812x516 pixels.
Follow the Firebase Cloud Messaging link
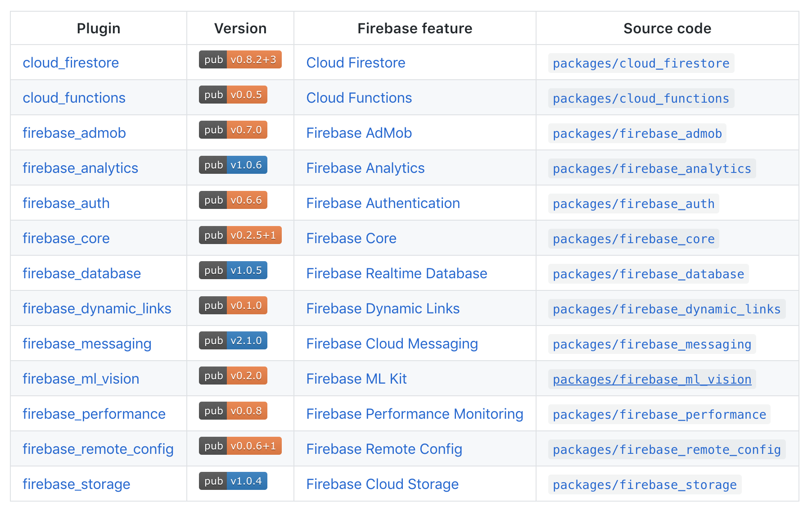(392, 344)
